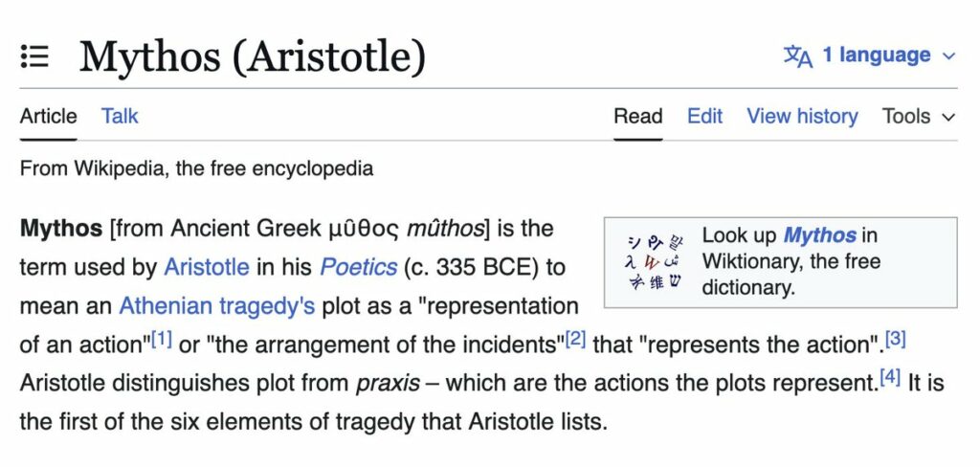Open the table of contents sidebar icon
The height and width of the screenshot is (467, 980).
[x=34, y=56]
